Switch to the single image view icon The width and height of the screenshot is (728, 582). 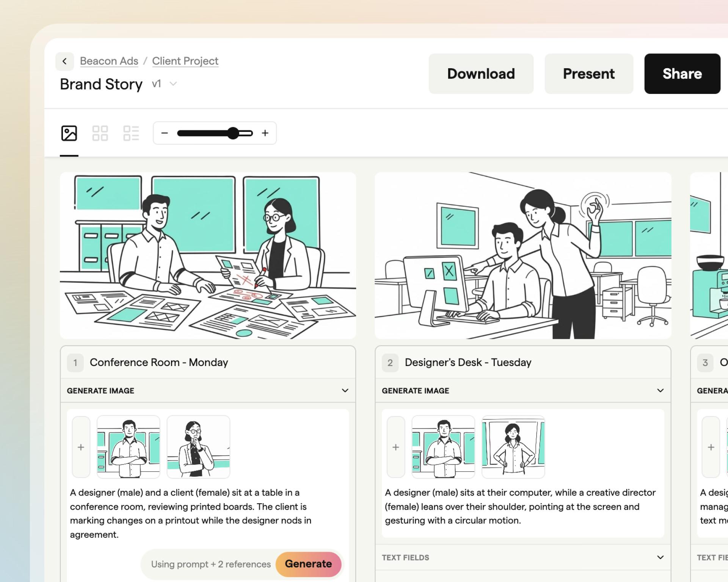(x=69, y=133)
